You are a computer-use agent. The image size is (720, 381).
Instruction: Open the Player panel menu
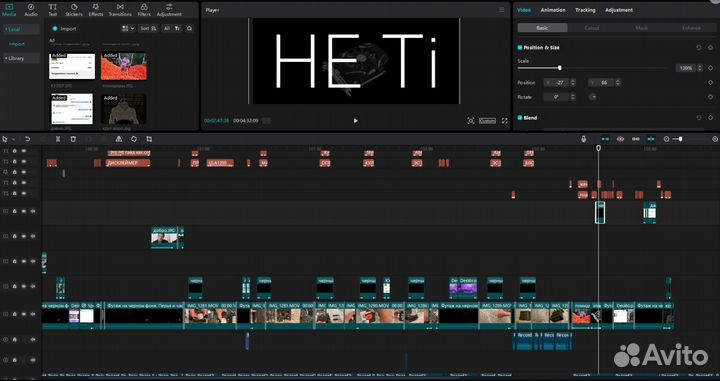click(x=501, y=10)
